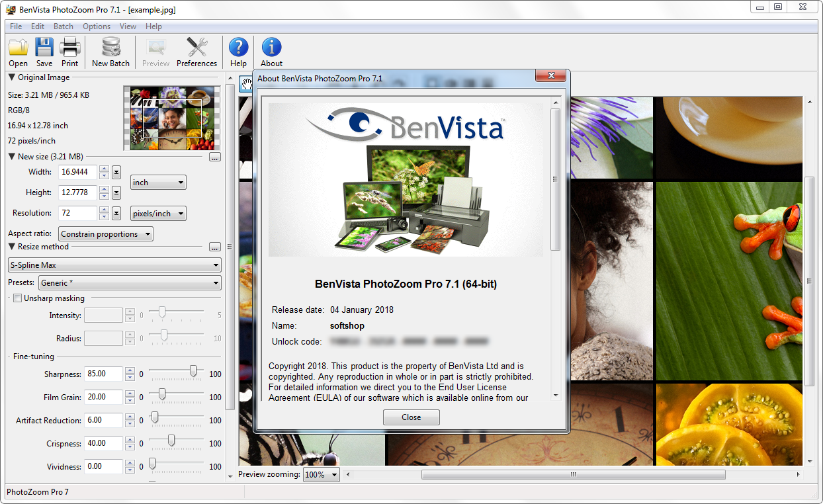Adjust the Film Grain slider

coord(162,395)
